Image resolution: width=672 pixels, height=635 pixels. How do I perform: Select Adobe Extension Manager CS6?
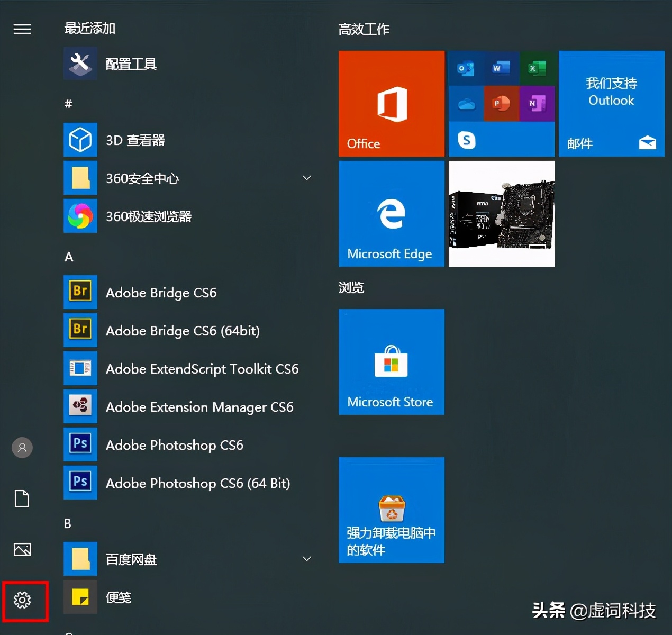pyautogui.click(x=199, y=407)
